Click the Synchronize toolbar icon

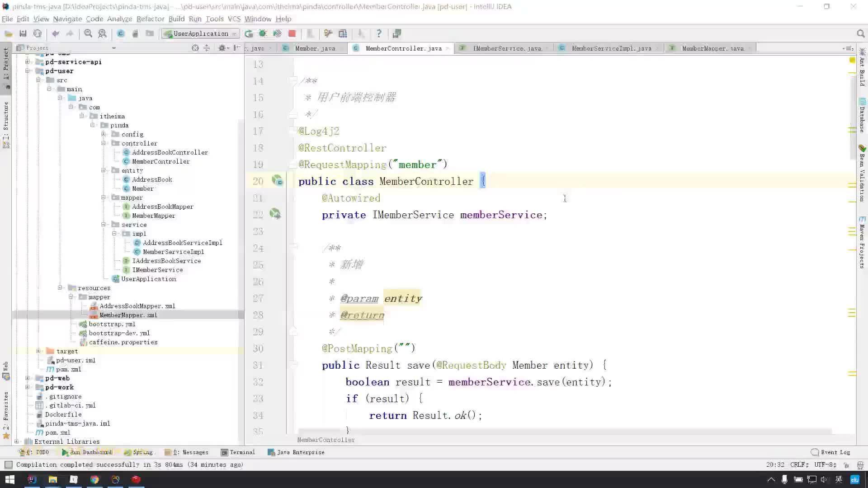tap(38, 33)
